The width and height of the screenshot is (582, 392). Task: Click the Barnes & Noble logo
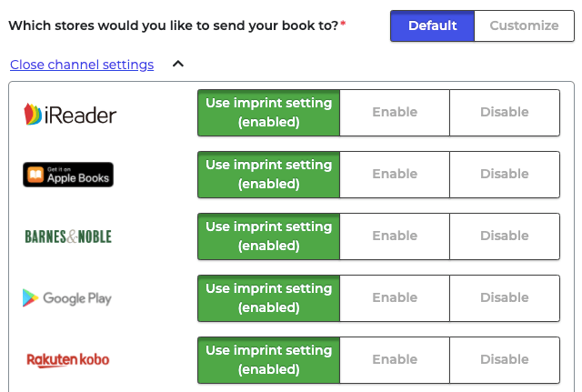tap(68, 236)
